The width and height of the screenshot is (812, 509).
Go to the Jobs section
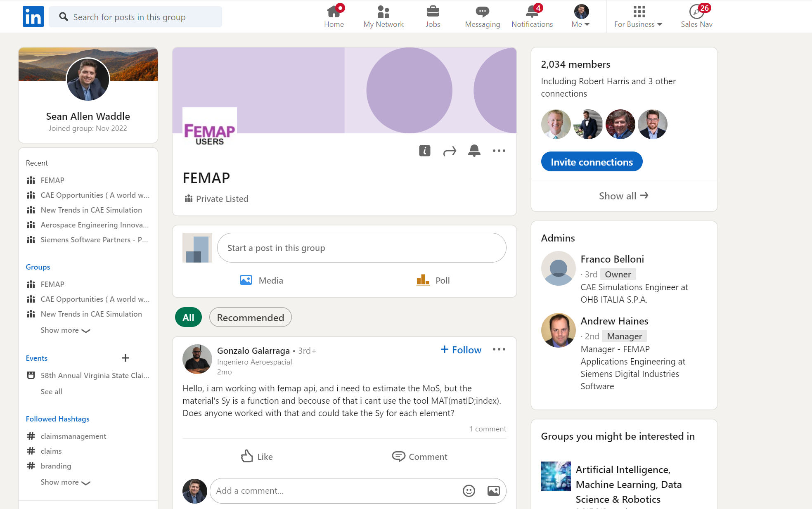433,16
